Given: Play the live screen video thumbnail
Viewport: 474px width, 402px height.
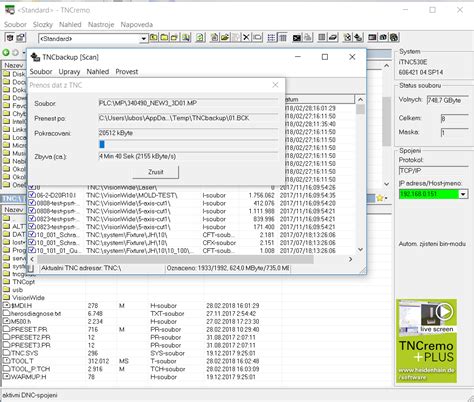Looking at the screenshot, I should pos(444,312).
